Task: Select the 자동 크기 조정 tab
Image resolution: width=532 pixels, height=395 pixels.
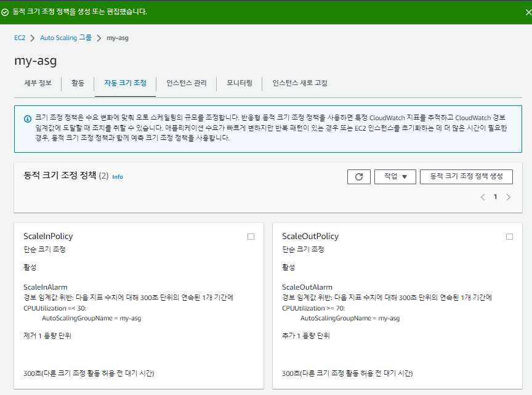Action: (x=125, y=83)
